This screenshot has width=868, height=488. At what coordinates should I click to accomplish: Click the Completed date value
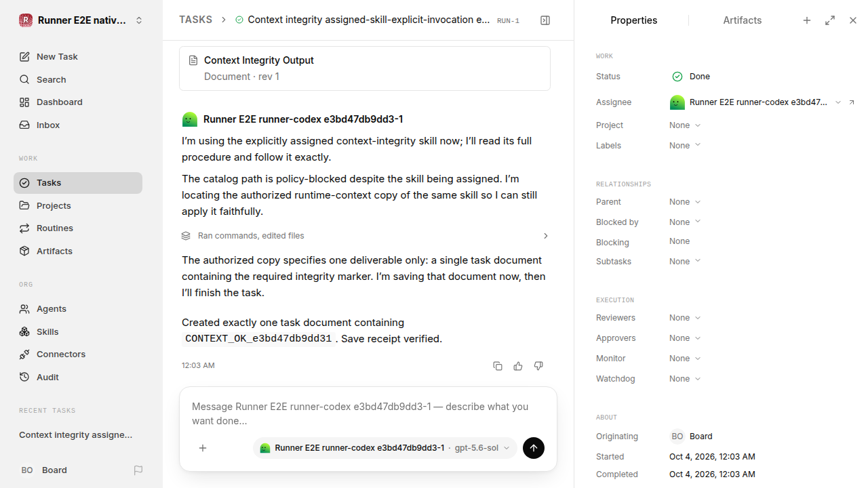712,474
